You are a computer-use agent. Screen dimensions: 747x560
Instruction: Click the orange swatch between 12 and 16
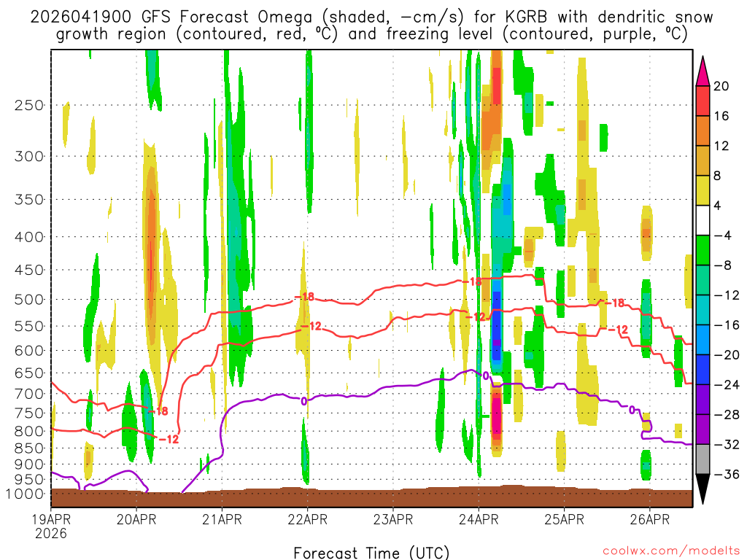point(703,131)
